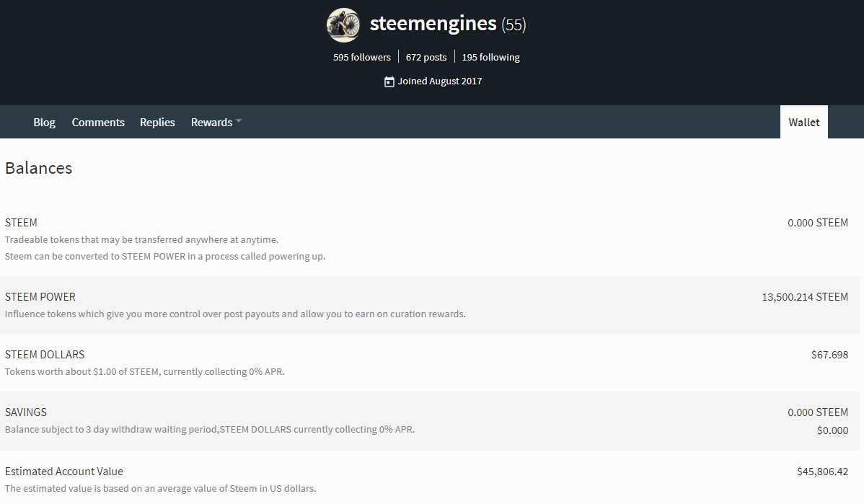Click the steemengines username heading

433,24
